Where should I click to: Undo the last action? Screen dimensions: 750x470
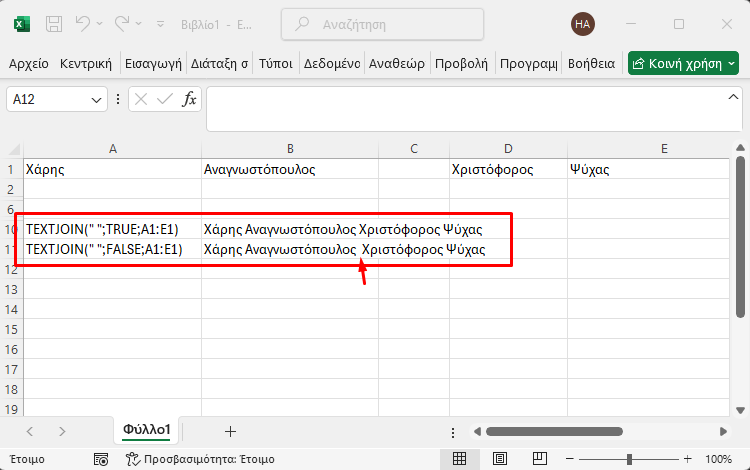82,23
